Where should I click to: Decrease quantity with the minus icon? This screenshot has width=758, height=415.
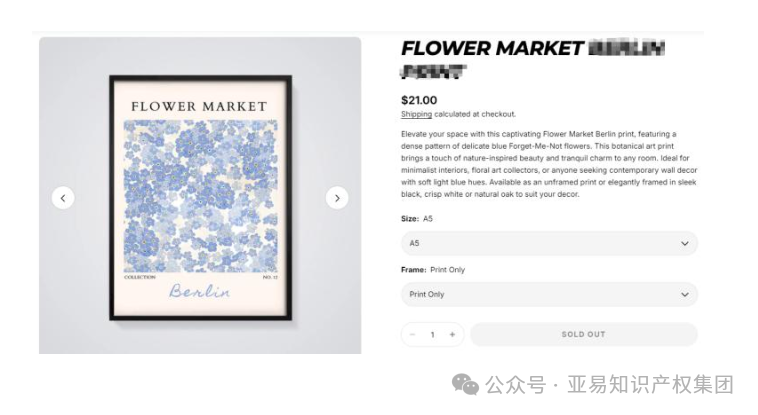tap(412, 335)
